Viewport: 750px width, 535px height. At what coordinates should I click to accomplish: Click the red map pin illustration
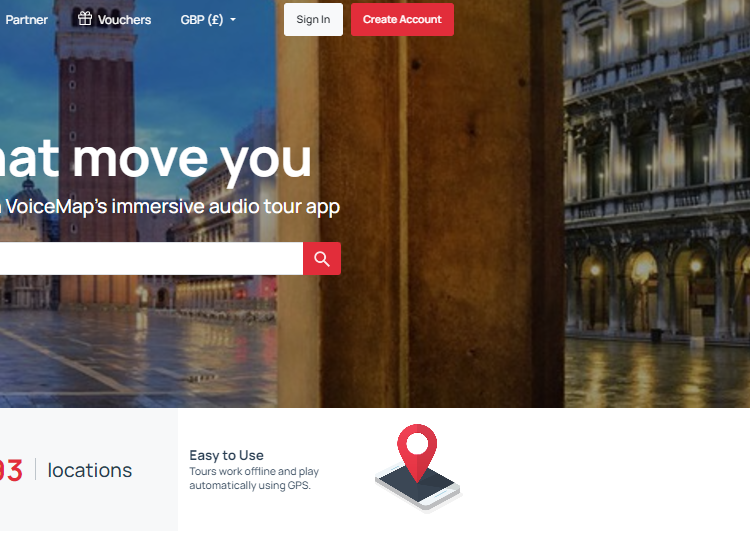[417, 452]
